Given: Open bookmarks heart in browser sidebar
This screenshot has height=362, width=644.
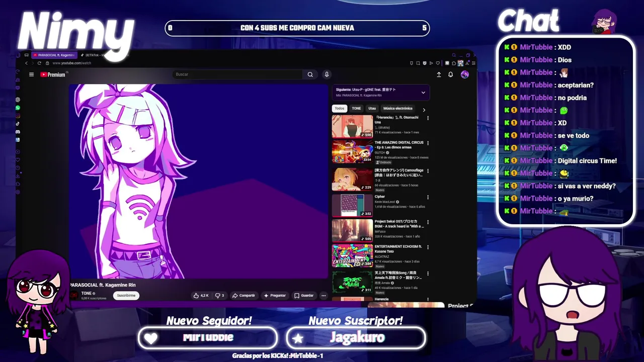Looking at the screenshot, I should coord(18,160).
